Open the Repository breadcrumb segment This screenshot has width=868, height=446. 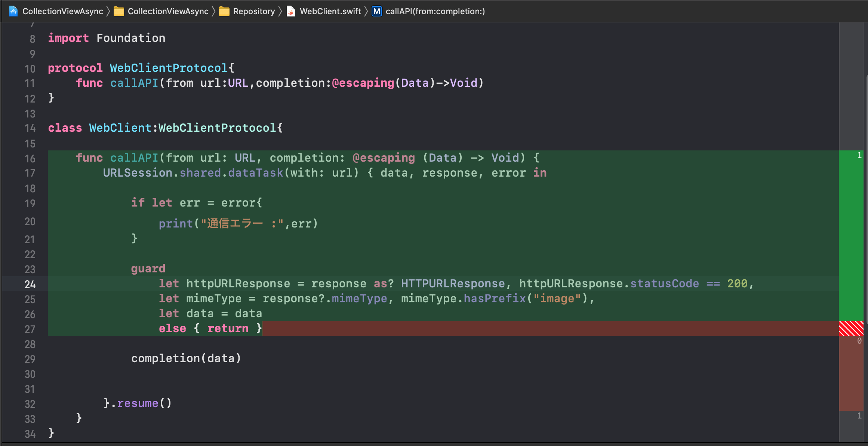[254, 11]
